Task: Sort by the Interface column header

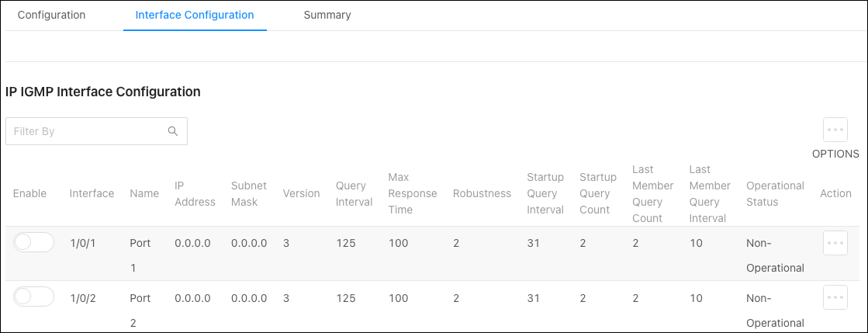Action: coord(92,193)
